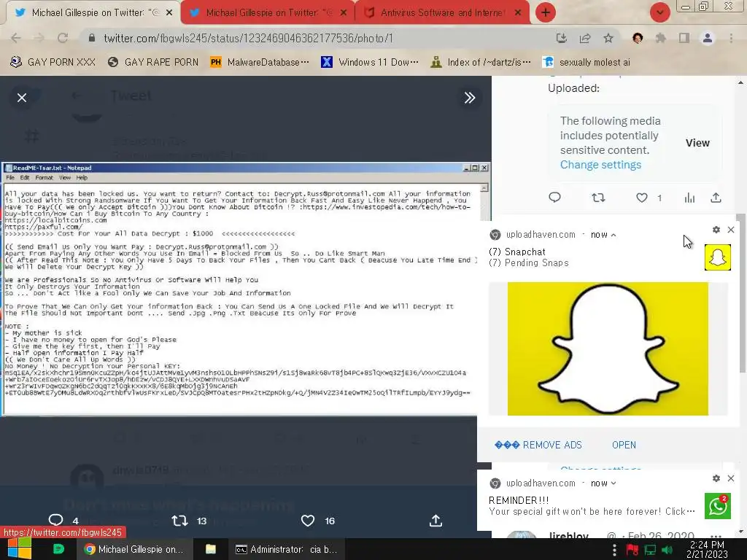Click the small Snapchat icon in notification
Viewport: 747px width, 560px height.
[718, 257]
